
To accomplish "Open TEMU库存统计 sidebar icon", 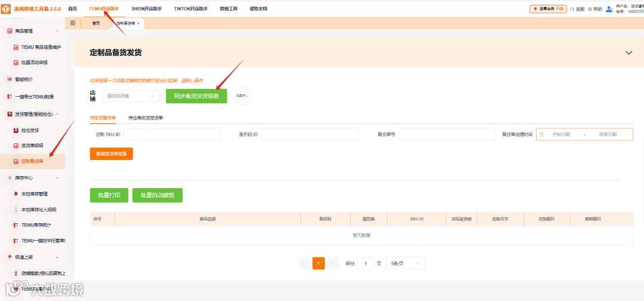I will (x=16, y=225).
